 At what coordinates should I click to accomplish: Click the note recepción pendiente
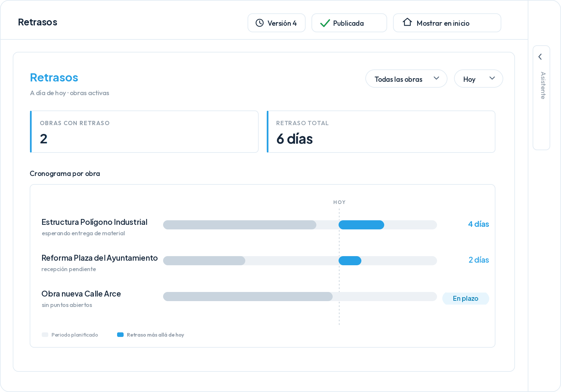coord(69,269)
